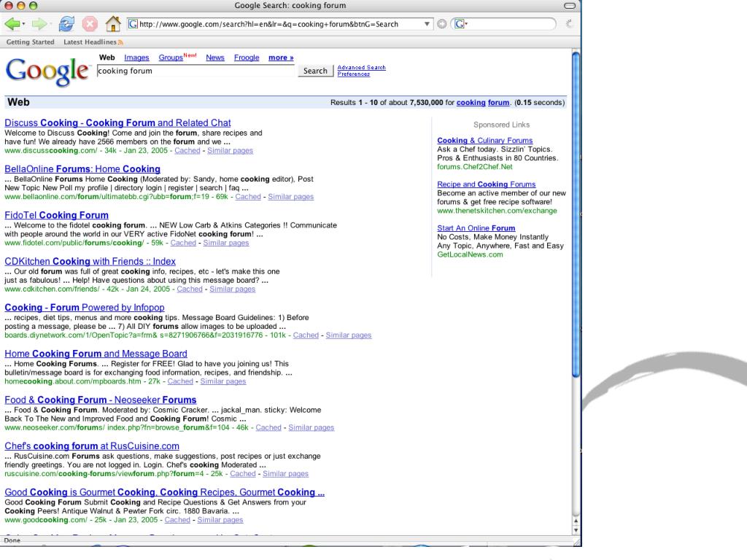Click the browser address URL field
Screen dimensions: 747x560
tap(281, 24)
